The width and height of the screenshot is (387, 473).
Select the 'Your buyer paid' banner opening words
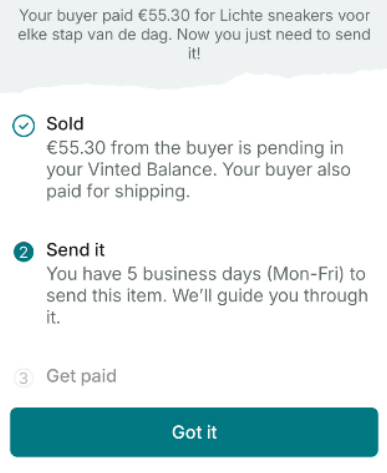76,16
